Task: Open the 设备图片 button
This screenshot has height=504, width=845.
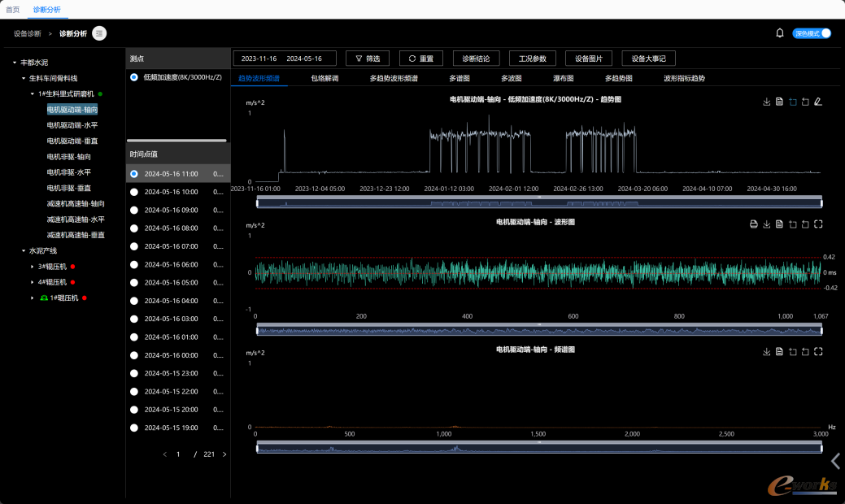Action: [589, 59]
